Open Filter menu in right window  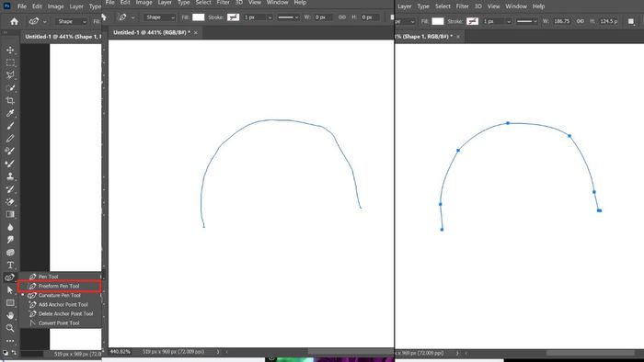pos(462,6)
